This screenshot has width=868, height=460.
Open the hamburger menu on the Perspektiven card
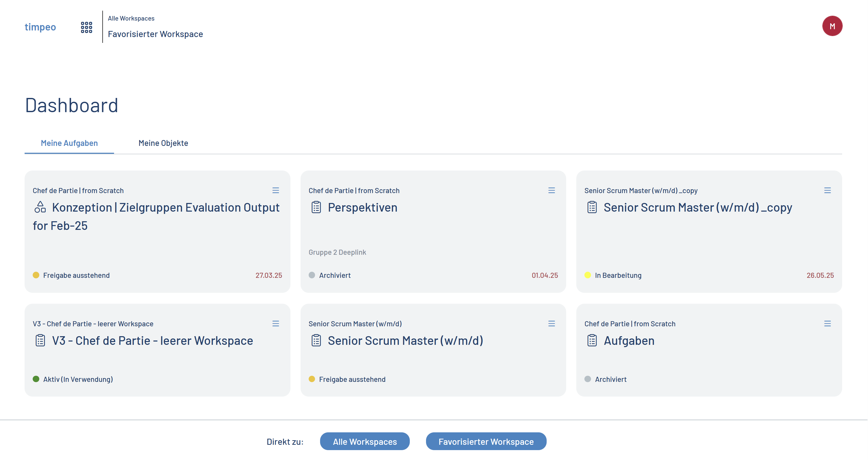click(x=551, y=191)
